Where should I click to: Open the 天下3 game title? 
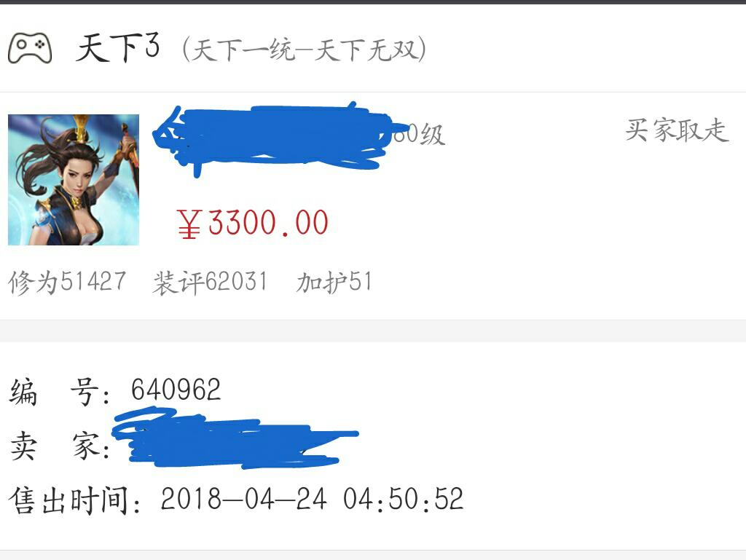pos(118,48)
